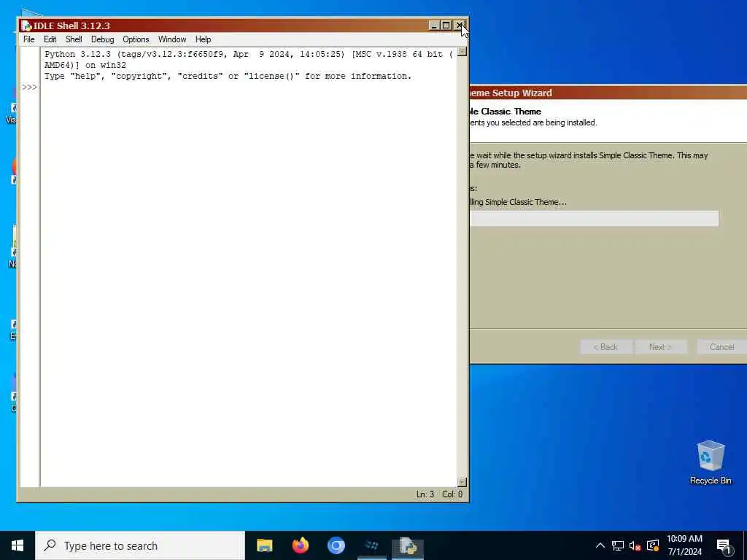This screenshot has height=560, width=747.
Task: Open the Recycle Bin desktop icon
Action: click(x=711, y=462)
